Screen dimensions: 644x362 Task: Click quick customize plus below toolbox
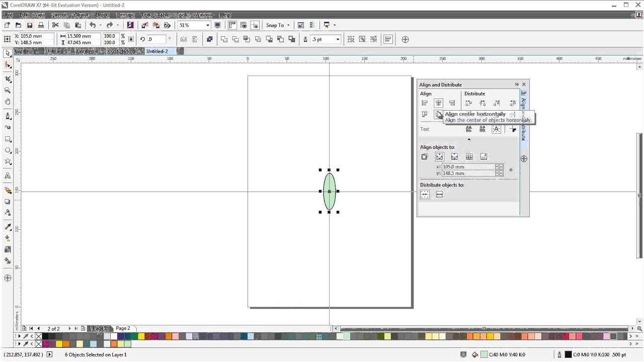[x=8, y=278]
